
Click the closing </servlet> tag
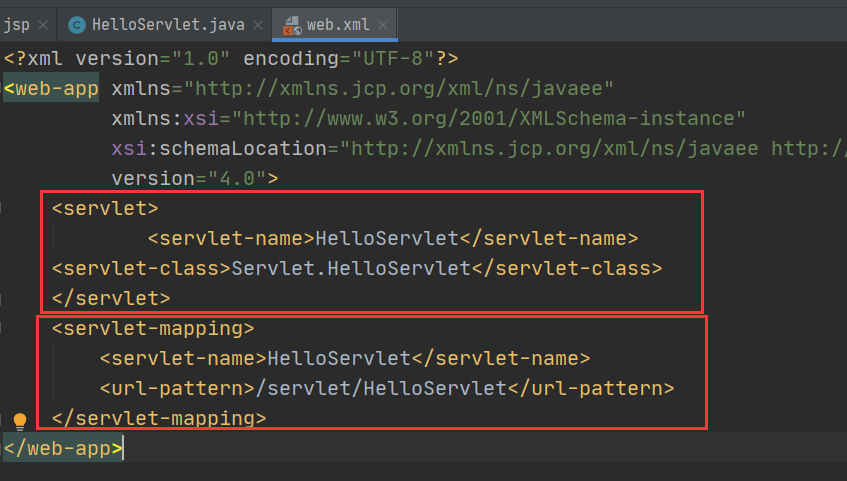pyautogui.click(x=111, y=298)
